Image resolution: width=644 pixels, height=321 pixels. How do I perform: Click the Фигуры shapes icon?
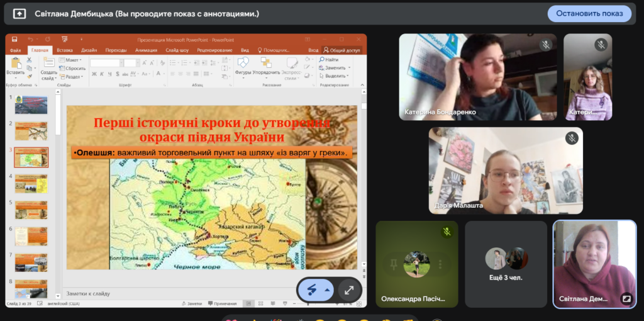243,64
